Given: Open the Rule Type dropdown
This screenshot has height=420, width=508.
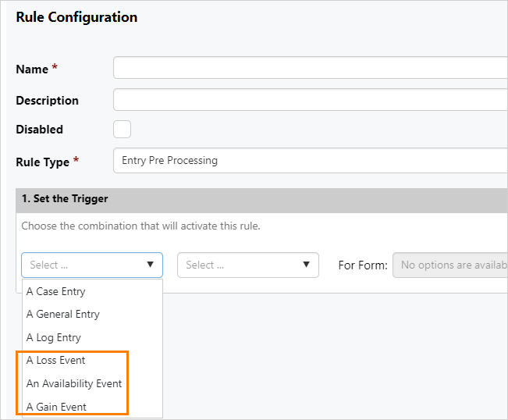Looking at the screenshot, I should [x=310, y=161].
